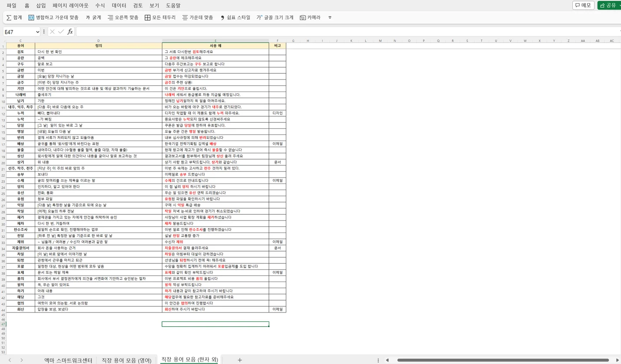
Task: Select row 47 header
Action: click(x=3, y=324)
